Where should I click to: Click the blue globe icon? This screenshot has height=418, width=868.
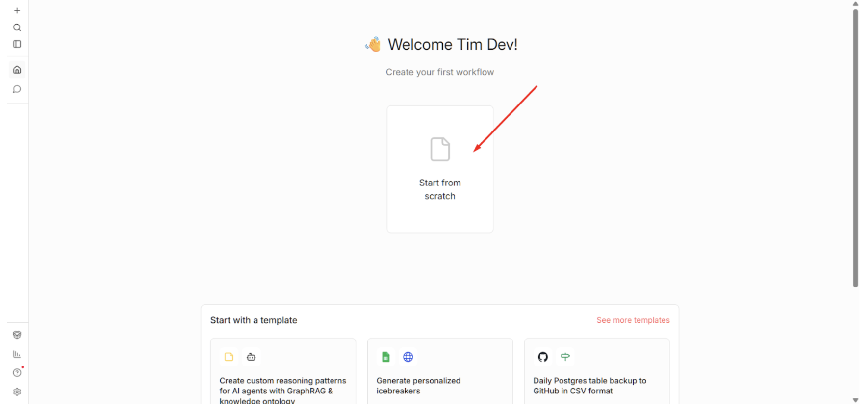[x=408, y=357]
